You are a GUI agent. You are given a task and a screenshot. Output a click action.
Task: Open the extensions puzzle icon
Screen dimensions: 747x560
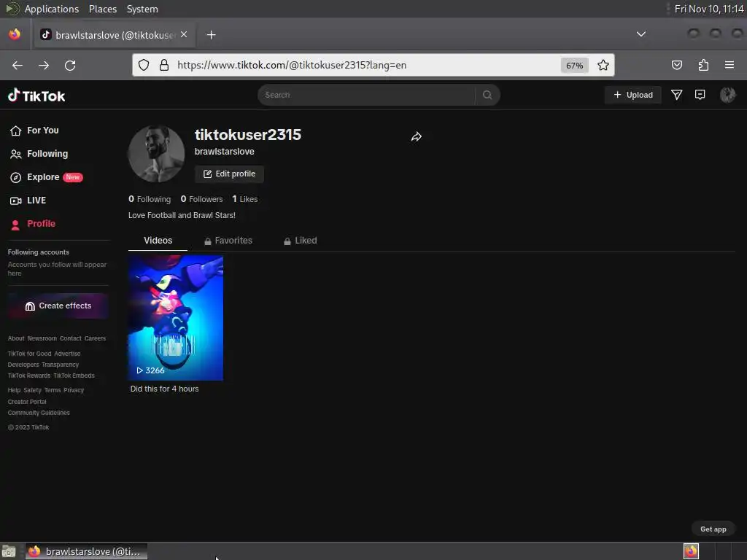[x=703, y=65]
